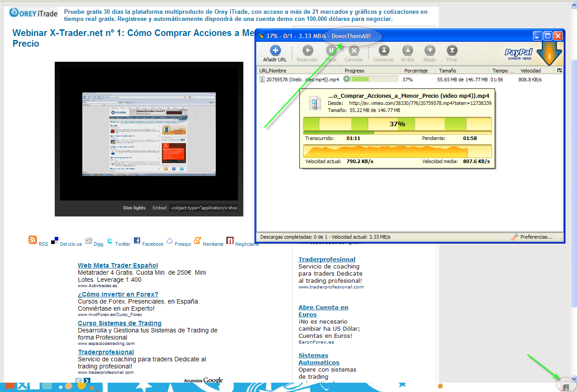Open the Sistemas Automaticos ad link

[x=319, y=359]
